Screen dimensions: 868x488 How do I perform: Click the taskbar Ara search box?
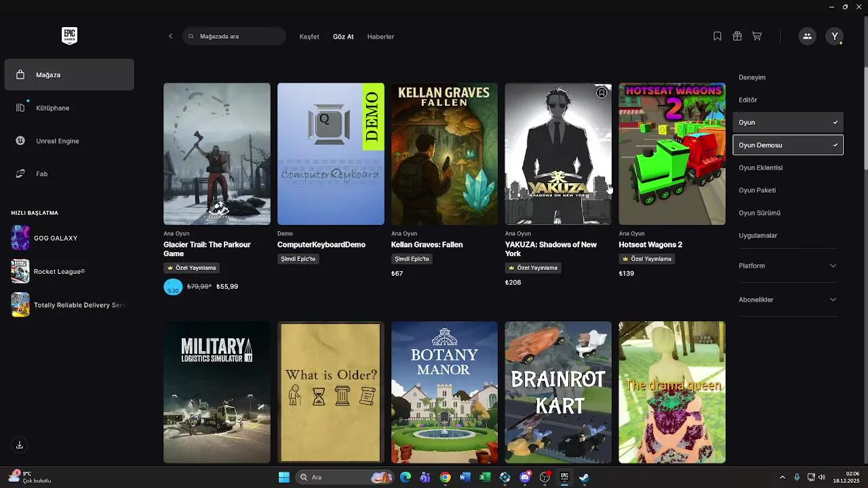tap(344, 477)
